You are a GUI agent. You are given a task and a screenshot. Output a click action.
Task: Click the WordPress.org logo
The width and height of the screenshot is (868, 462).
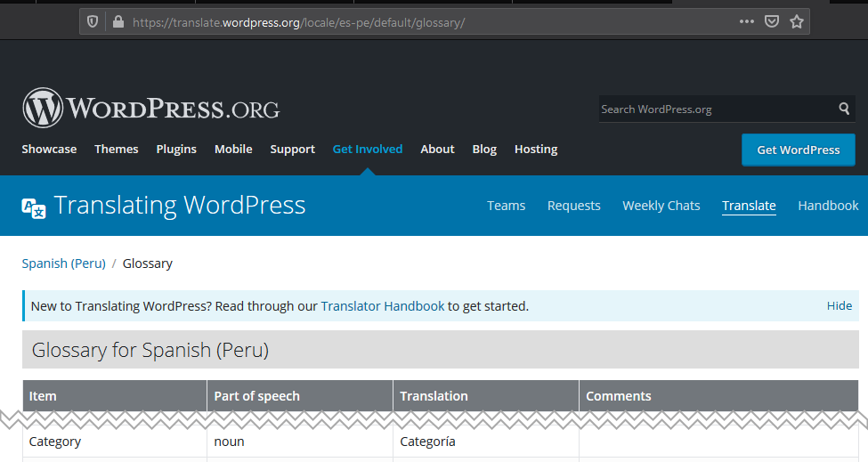click(x=151, y=108)
